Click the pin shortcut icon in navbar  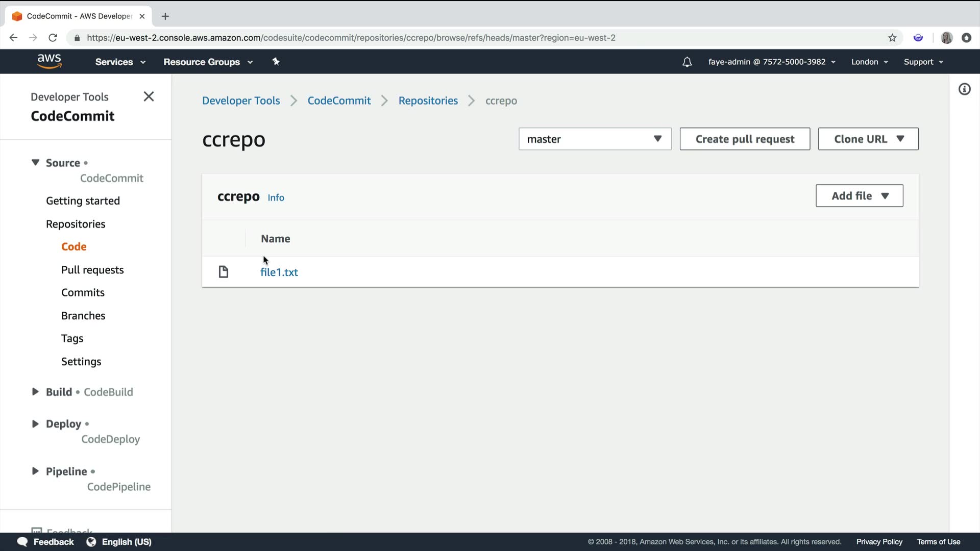point(276,62)
